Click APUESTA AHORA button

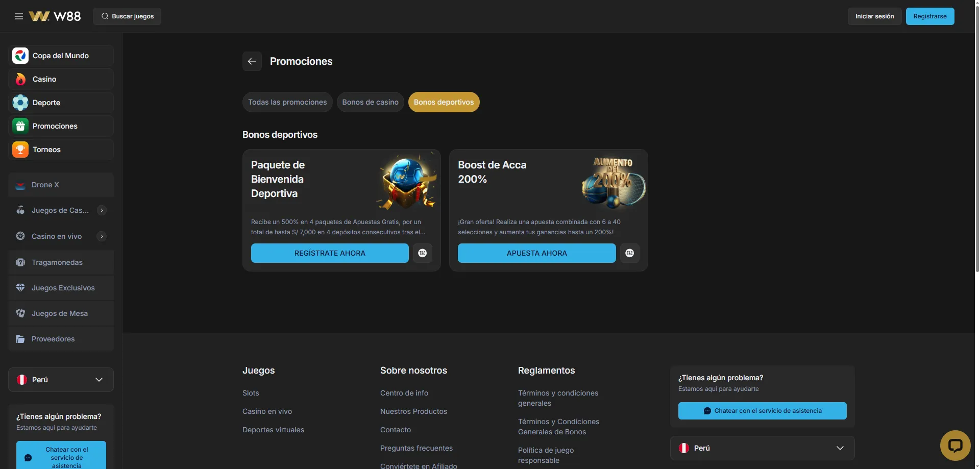coord(537,253)
